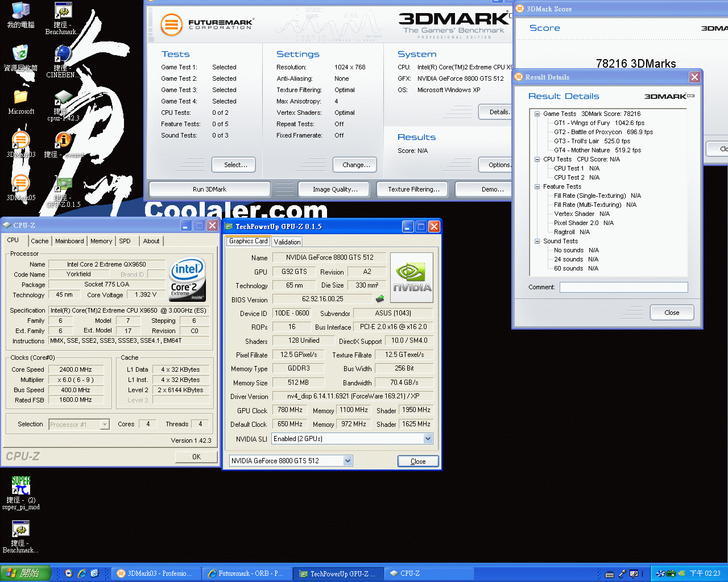Click the CPU-Z window title icon
The height and width of the screenshot is (582, 728).
pos(7,225)
